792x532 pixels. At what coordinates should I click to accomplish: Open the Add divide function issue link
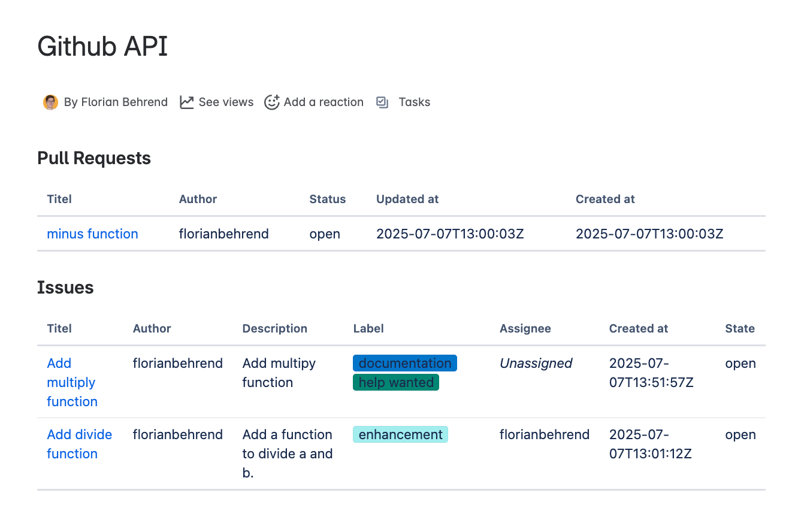pos(79,444)
